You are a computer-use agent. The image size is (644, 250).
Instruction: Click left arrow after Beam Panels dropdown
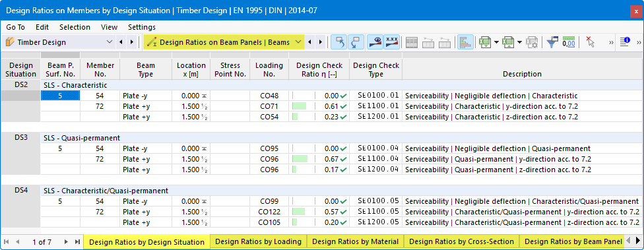pyautogui.click(x=309, y=42)
